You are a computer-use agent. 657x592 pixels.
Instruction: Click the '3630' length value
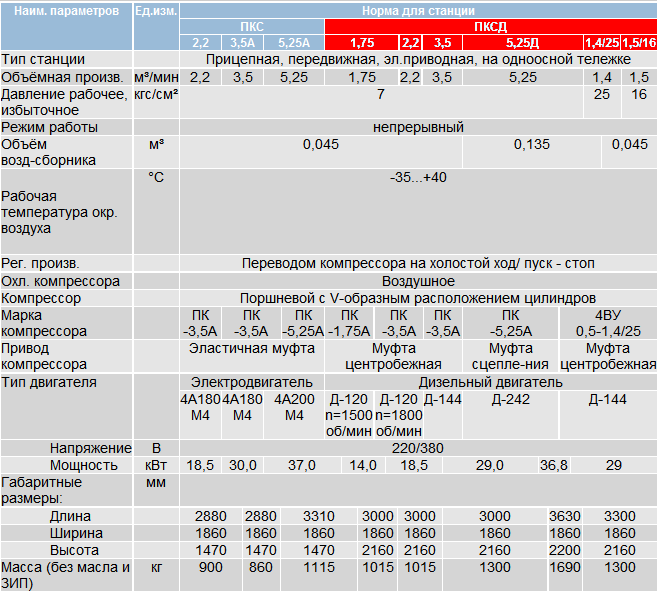click(x=565, y=516)
